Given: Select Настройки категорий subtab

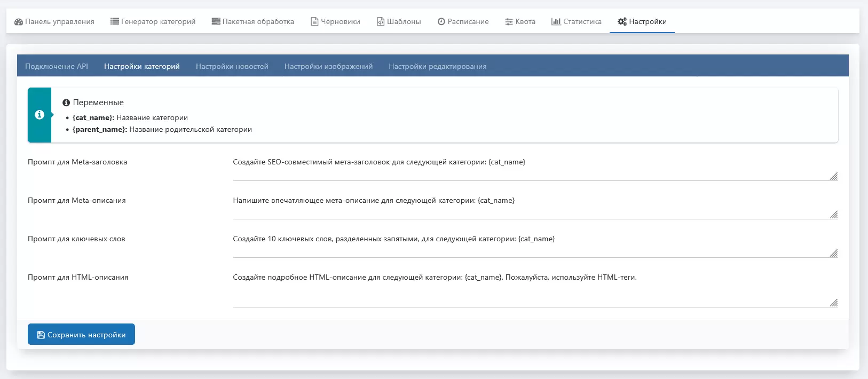Looking at the screenshot, I should 141,67.
